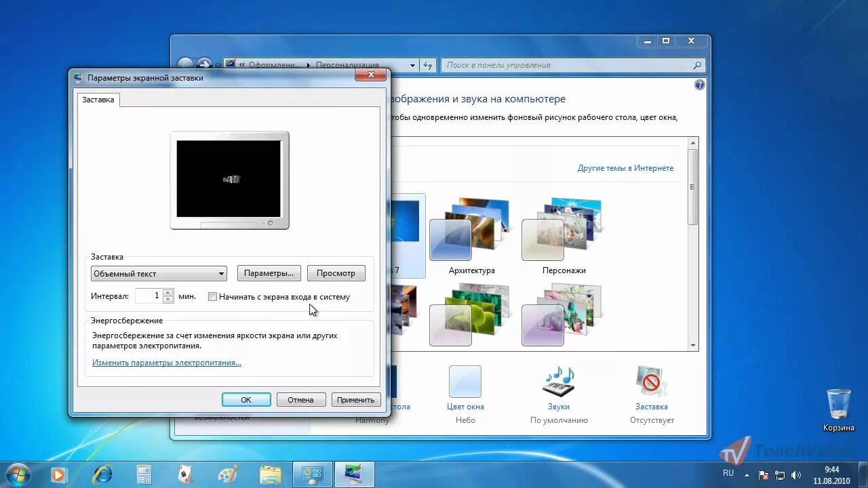Screen dimensions: 868x488
Task: Select the green theme below Архитектура
Action: point(471,315)
